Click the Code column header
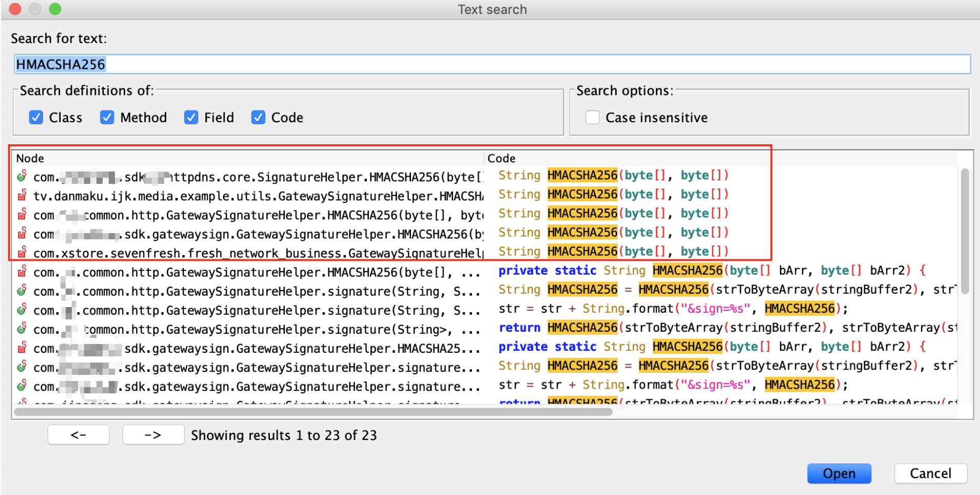980x495 pixels. point(720,158)
